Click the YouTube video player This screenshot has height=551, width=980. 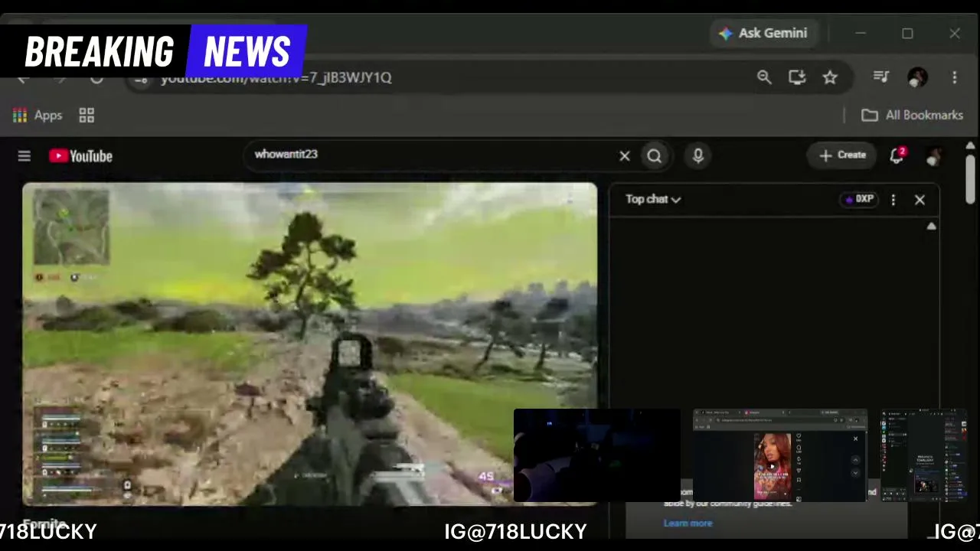coord(309,344)
